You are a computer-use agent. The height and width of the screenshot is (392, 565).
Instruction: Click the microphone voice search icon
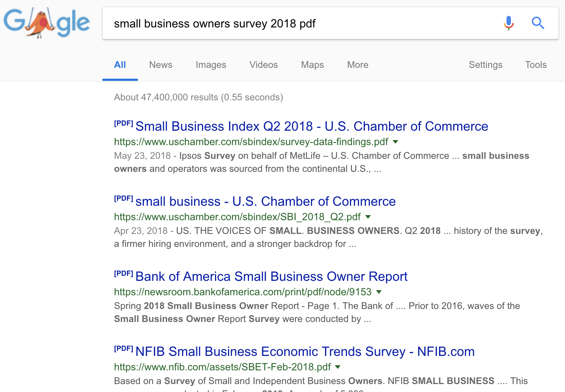pyautogui.click(x=509, y=23)
